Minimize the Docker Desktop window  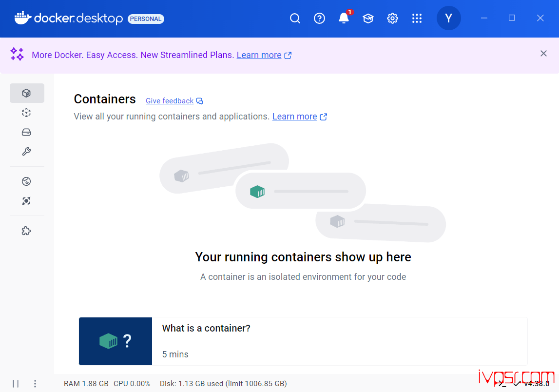(484, 18)
